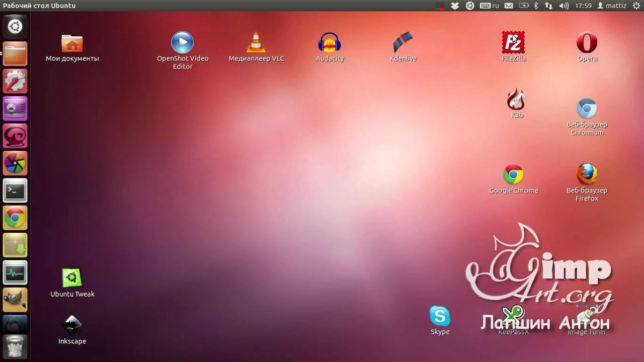This screenshot has height=362, width=644.
Task: Select OpenShot Video Editor desktop icon
Action: (183, 50)
